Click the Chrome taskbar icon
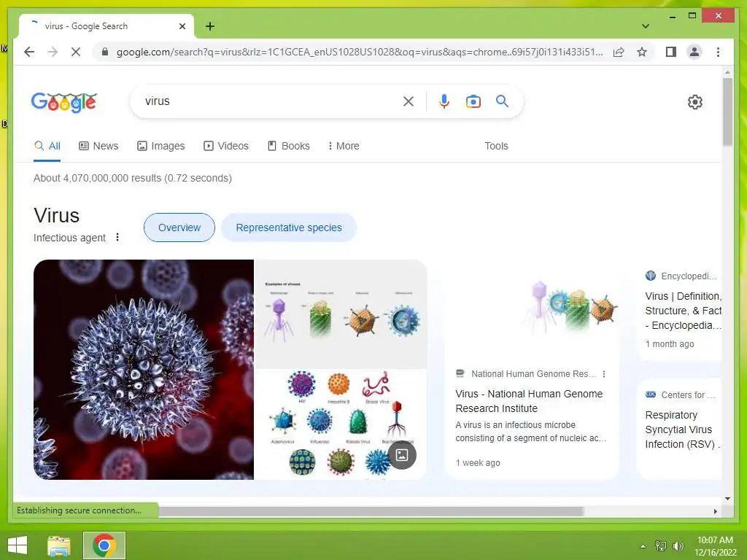 104,545
